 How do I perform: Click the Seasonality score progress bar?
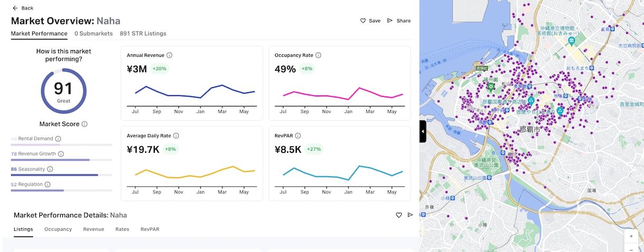click(x=61, y=175)
